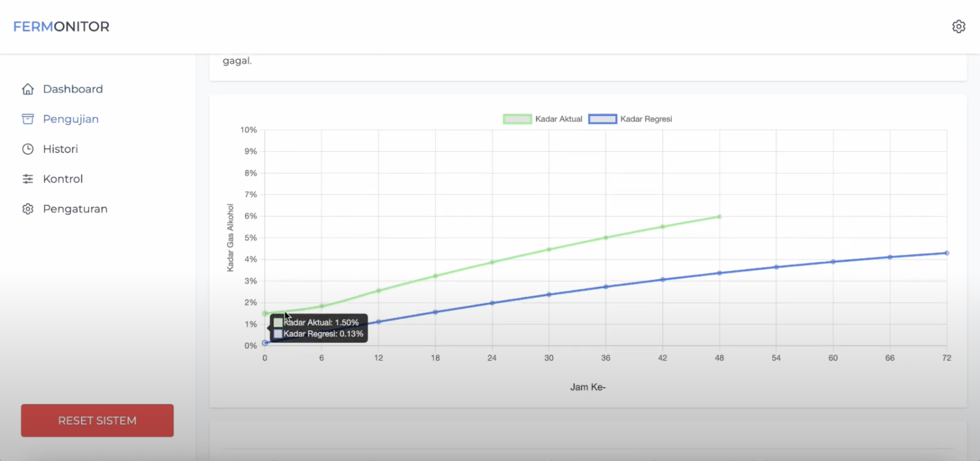Open settings gear icon in top-right header

pos(958,26)
